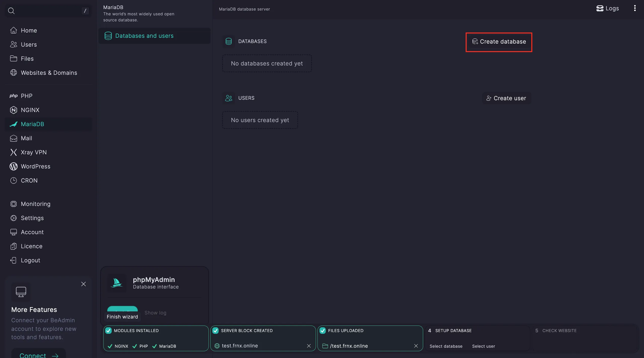Go to Home in the sidebar

click(x=48, y=30)
